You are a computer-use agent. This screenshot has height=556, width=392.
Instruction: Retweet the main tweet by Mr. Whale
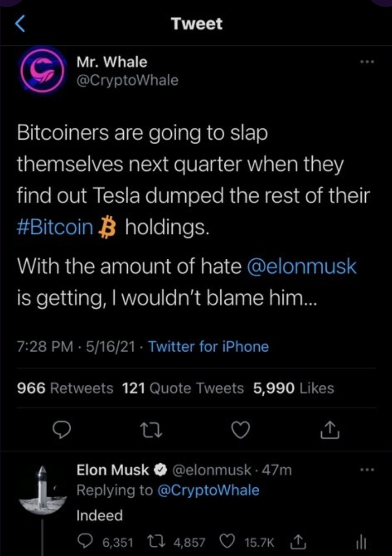(x=151, y=430)
